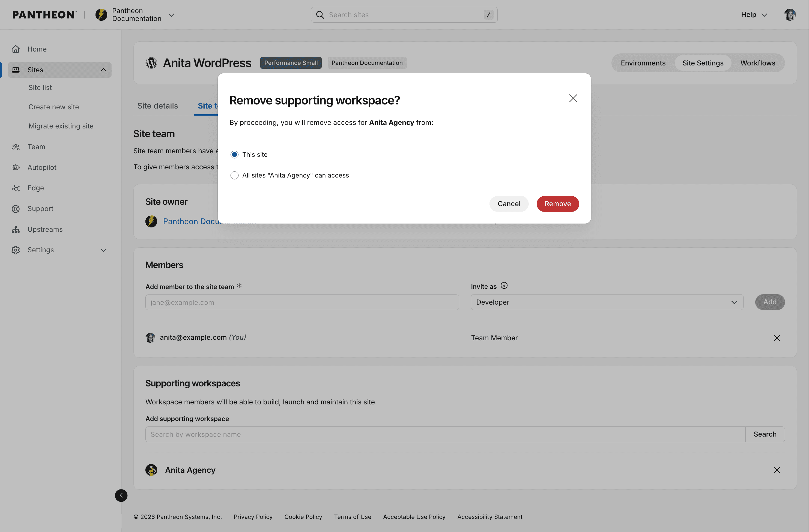Click the WordPress logo beside Anita WordPress
Viewport: 809px width, 532px height.
tap(151, 63)
